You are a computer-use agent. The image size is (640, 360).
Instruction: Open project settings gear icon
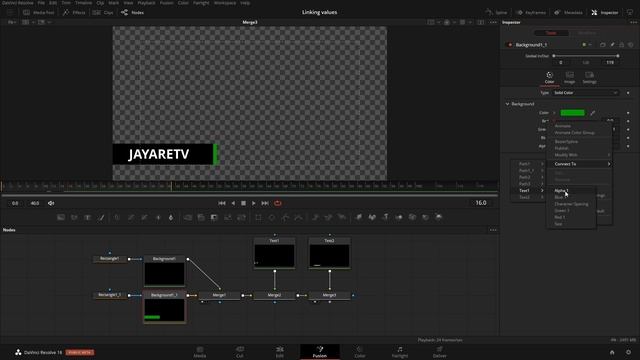629,352
